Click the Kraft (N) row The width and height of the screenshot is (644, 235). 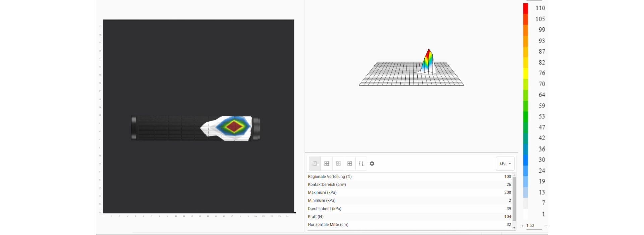[409, 217]
